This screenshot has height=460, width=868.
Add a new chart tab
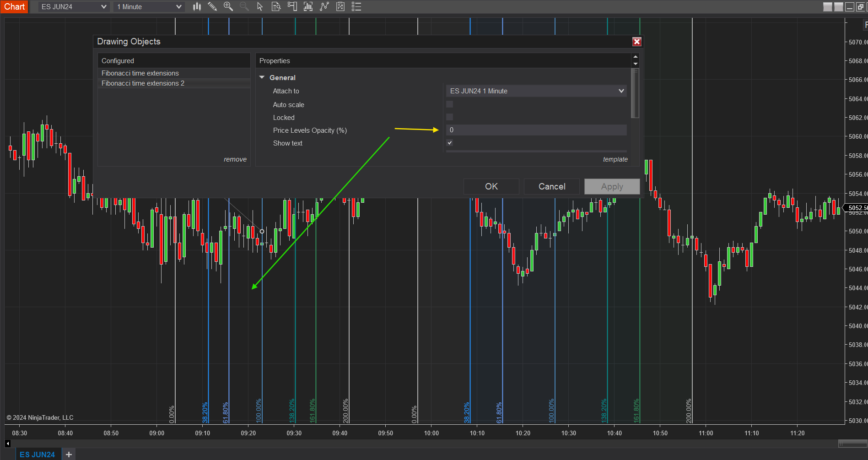click(69, 455)
